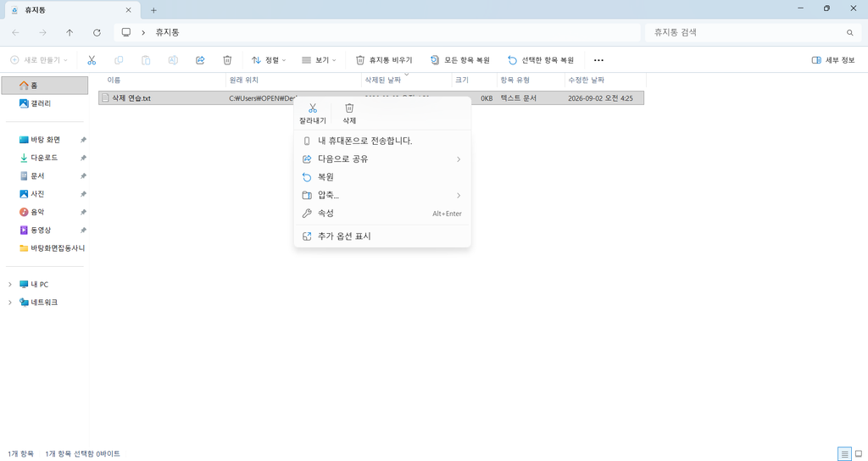Viewport: 868px width, 461px height.
Task: Click the 텍스트 문서 type cell
Action: (519, 98)
